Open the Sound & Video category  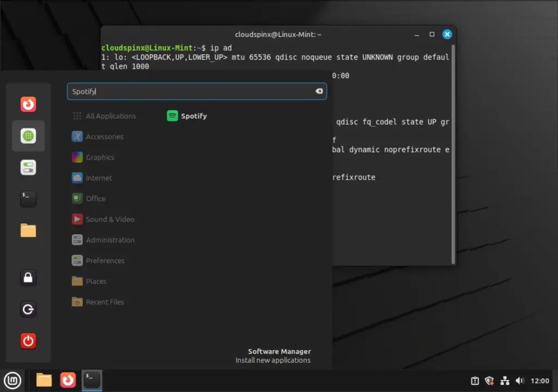click(109, 219)
